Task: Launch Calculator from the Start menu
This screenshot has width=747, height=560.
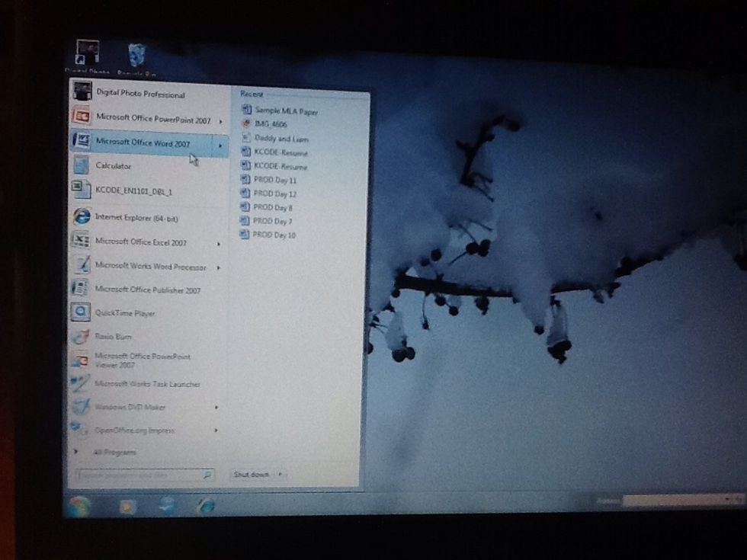Action: tap(113, 166)
